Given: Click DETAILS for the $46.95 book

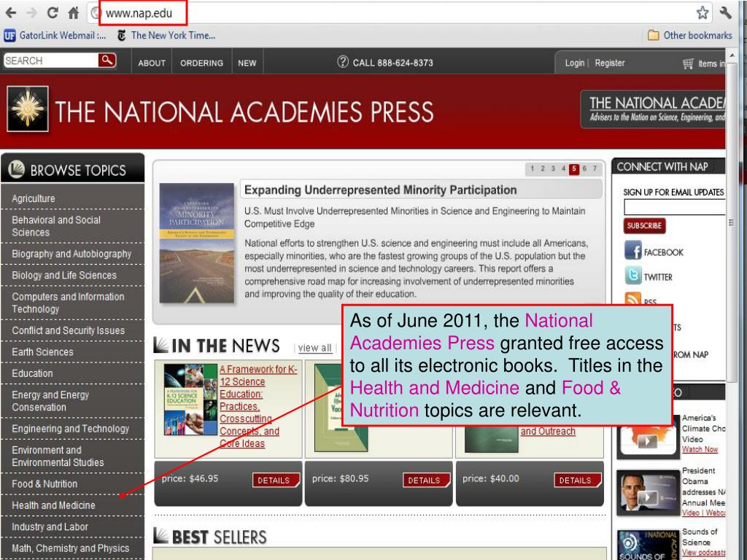Looking at the screenshot, I should (x=275, y=481).
